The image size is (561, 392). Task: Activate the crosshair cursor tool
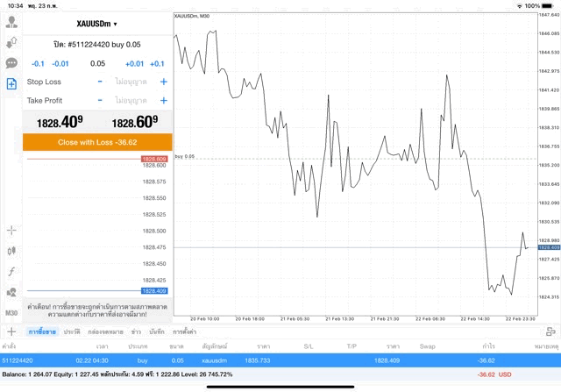[11, 230]
